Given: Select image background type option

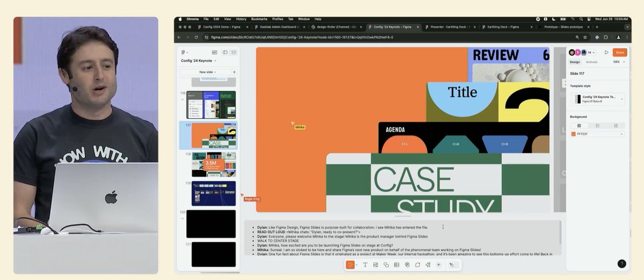Looking at the screenshot, I should pyautogui.click(x=616, y=126).
